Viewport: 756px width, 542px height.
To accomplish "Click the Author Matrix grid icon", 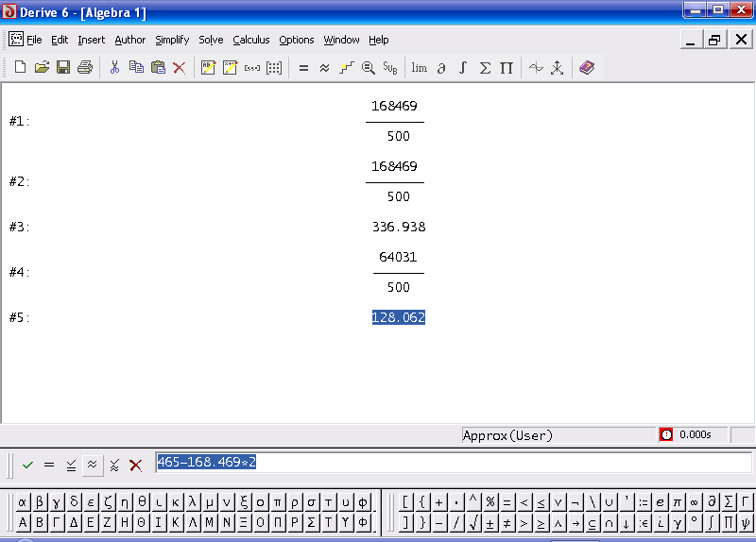I will click(274, 67).
